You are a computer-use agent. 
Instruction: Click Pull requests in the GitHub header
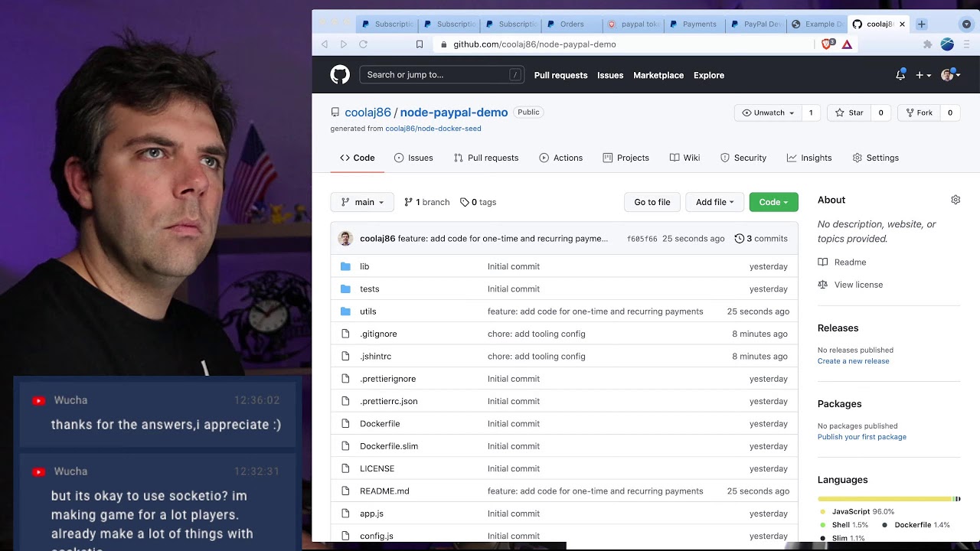pos(560,75)
